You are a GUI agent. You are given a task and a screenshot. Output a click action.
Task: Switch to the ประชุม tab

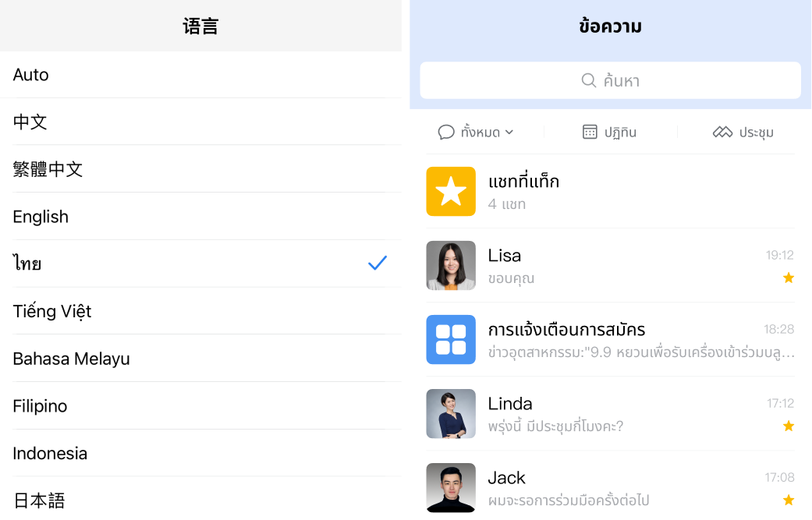(756, 133)
